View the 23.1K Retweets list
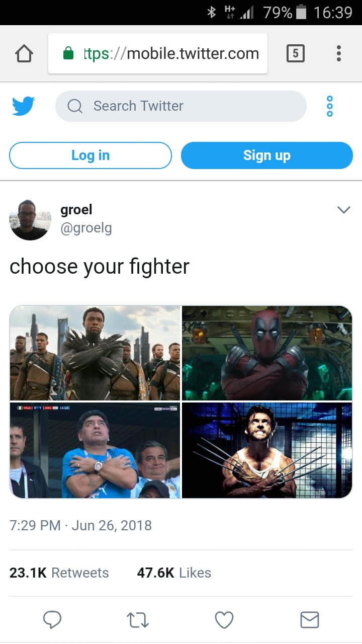The height and width of the screenshot is (644, 362). [x=59, y=573]
